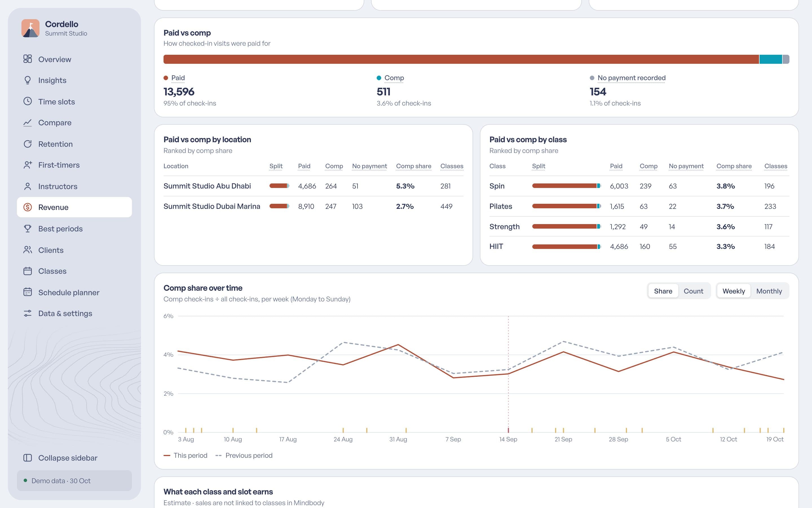Image resolution: width=812 pixels, height=508 pixels.
Task: Navigate to Best periods
Action: coord(74,229)
